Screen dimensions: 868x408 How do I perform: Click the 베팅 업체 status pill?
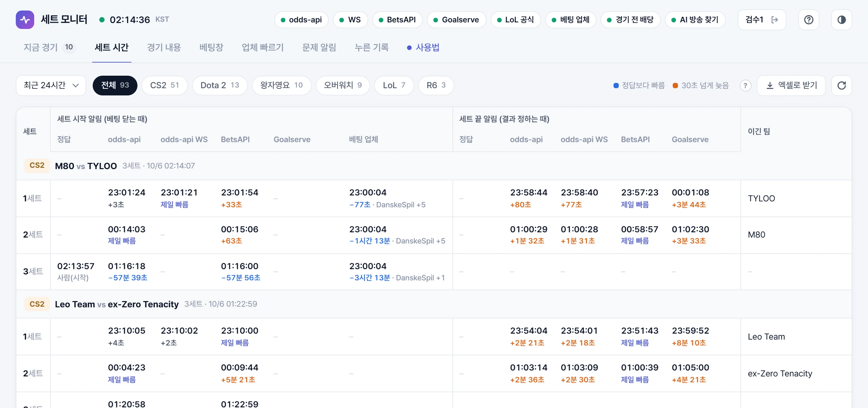(x=570, y=19)
